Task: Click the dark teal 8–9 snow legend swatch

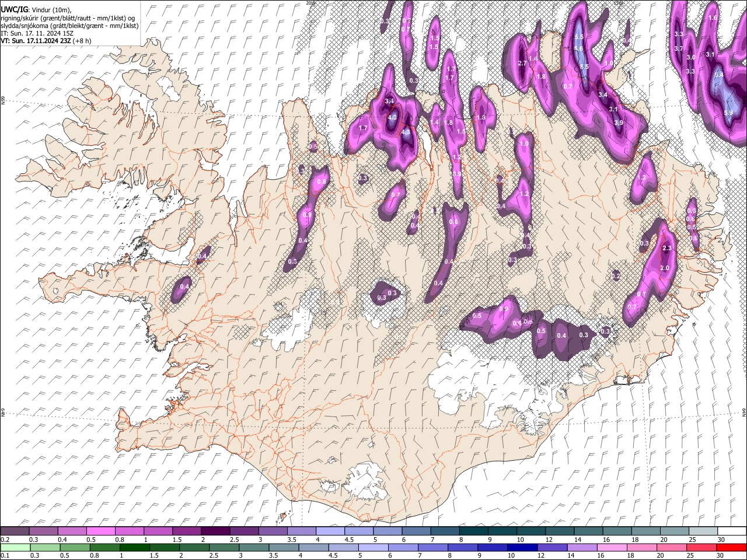Action: pos(473,531)
